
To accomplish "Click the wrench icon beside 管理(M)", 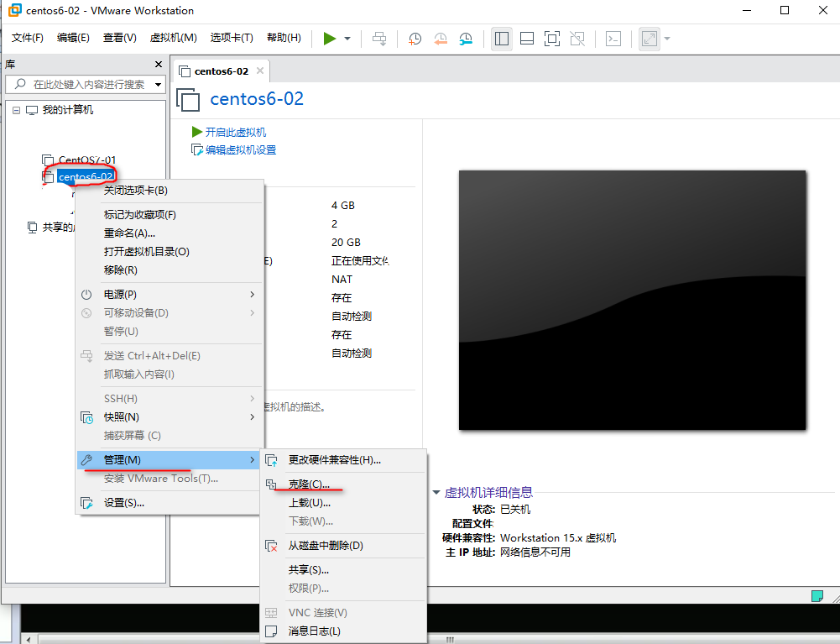I will point(86,459).
